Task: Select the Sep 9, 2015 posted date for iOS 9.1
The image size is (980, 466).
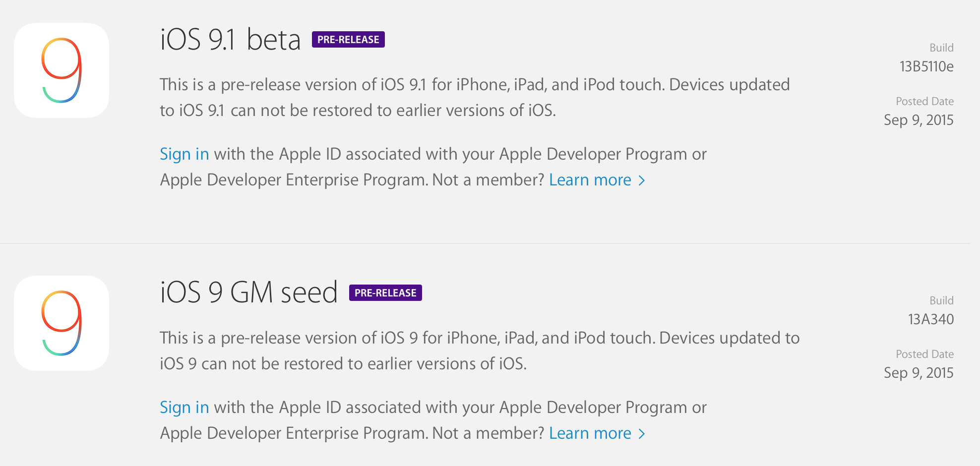Action: point(918,119)
